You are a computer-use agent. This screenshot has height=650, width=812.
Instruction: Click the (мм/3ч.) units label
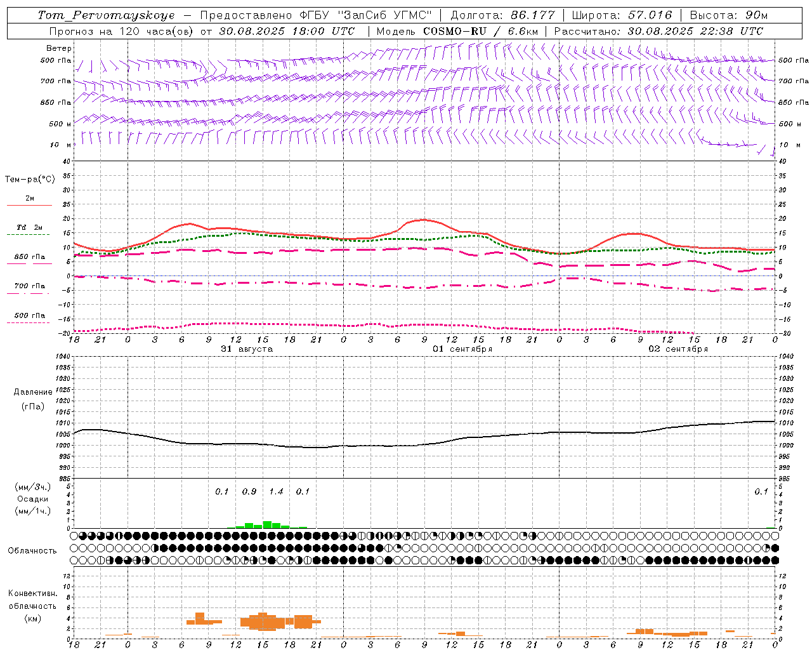(x=33, y=487)
